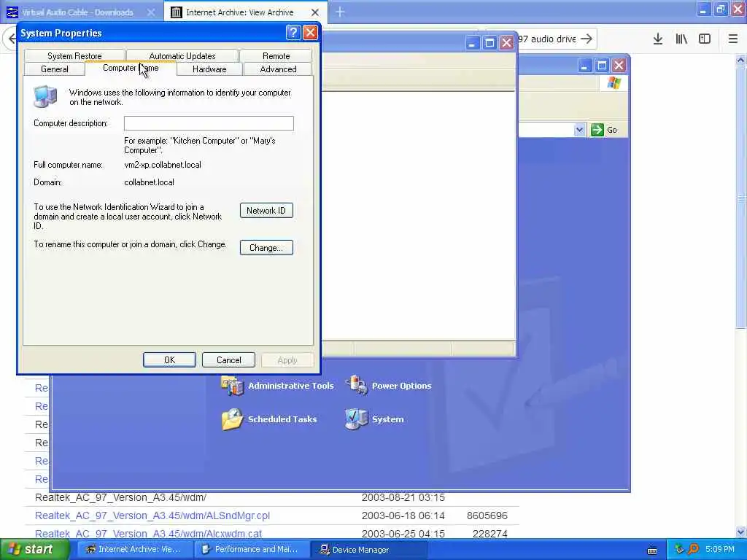Switch to Internet Archive taskbar item

click(x=134, y=550)
